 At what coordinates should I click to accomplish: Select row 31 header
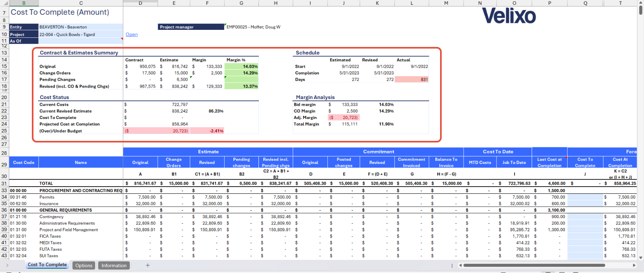click(4, 183)
